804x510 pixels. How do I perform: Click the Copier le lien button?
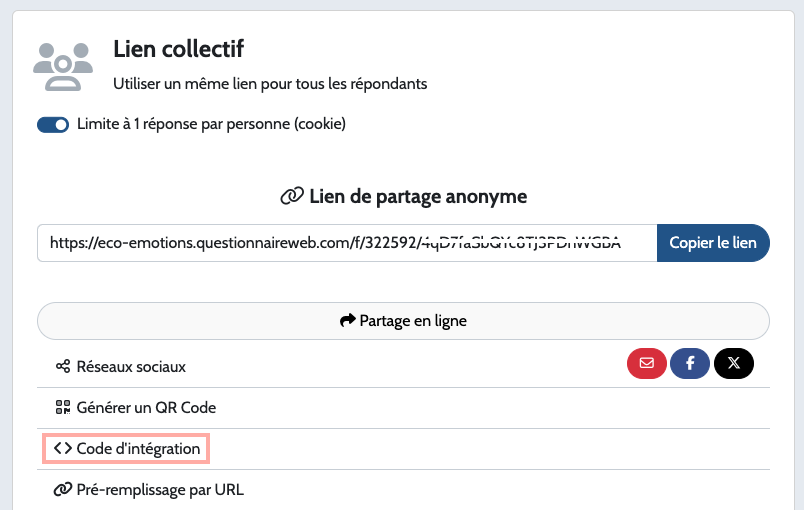tap(713, 242)
